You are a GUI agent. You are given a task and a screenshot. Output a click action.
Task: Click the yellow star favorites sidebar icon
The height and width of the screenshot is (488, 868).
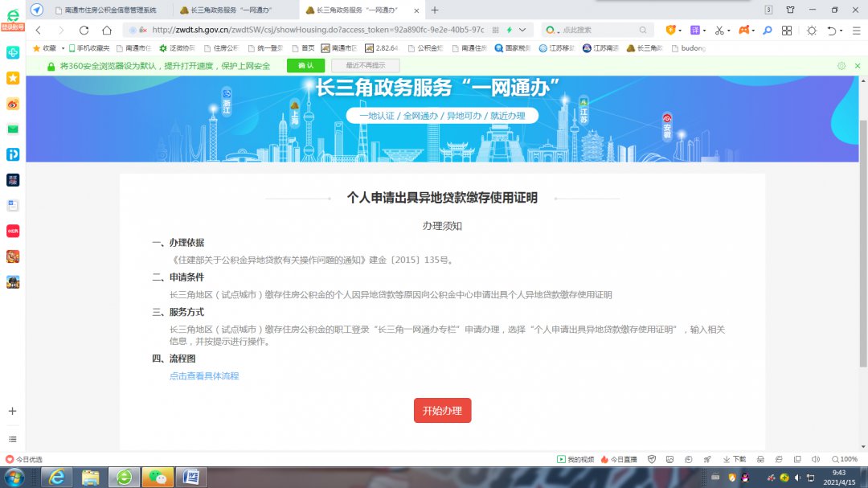tap(13, 78)
